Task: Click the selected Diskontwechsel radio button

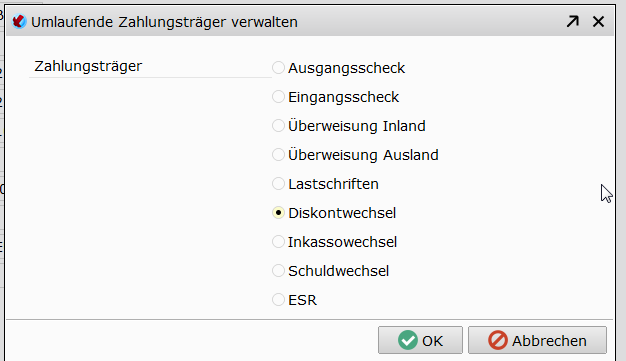Action: pos(278,213)
